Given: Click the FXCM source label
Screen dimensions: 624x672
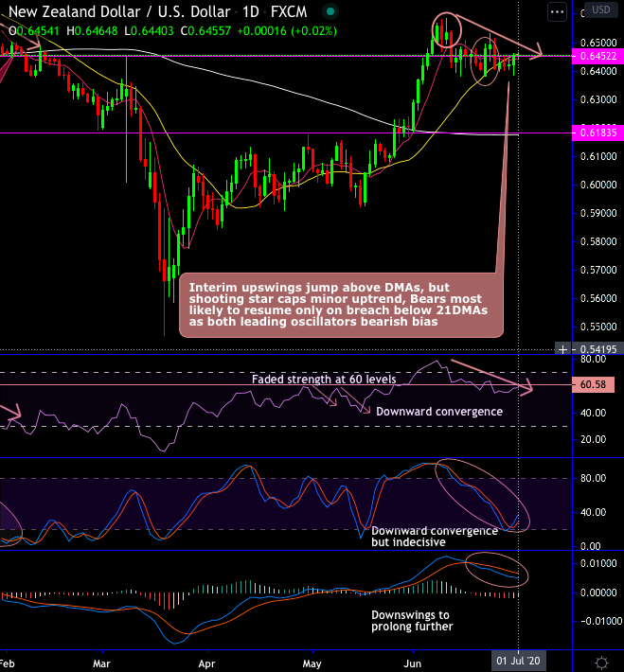Looking at the screenshot, I should click(289, 12).
